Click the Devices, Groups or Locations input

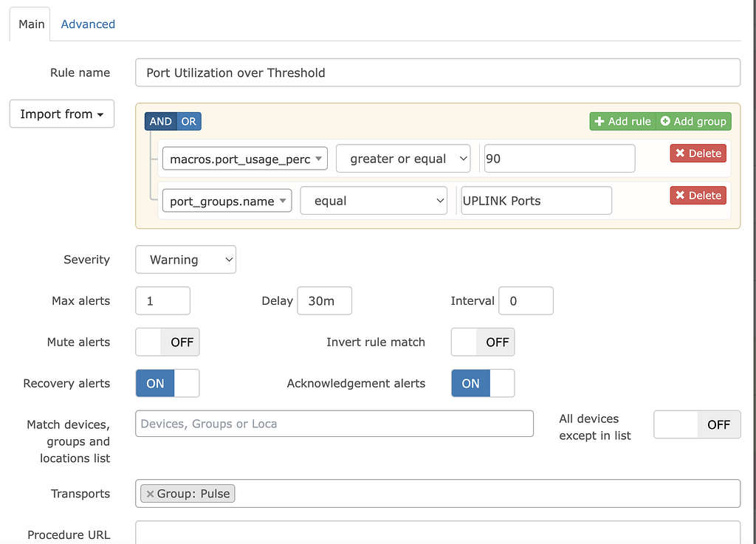[x=334, y=423]
